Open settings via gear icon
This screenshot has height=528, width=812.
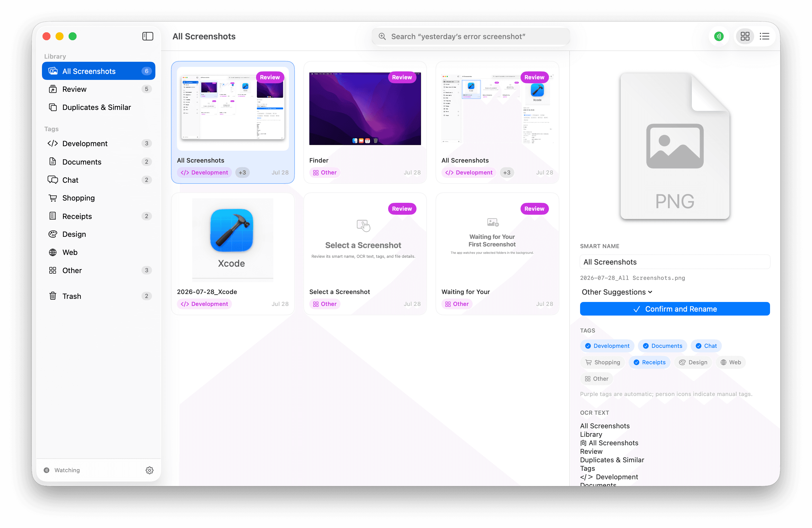pyautogui.click(x=149, y=470)
